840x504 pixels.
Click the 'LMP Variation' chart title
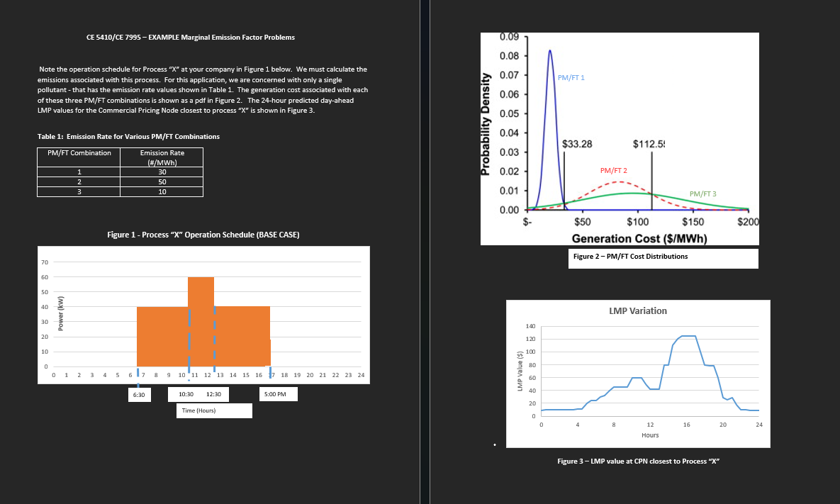tap(638, 310)
